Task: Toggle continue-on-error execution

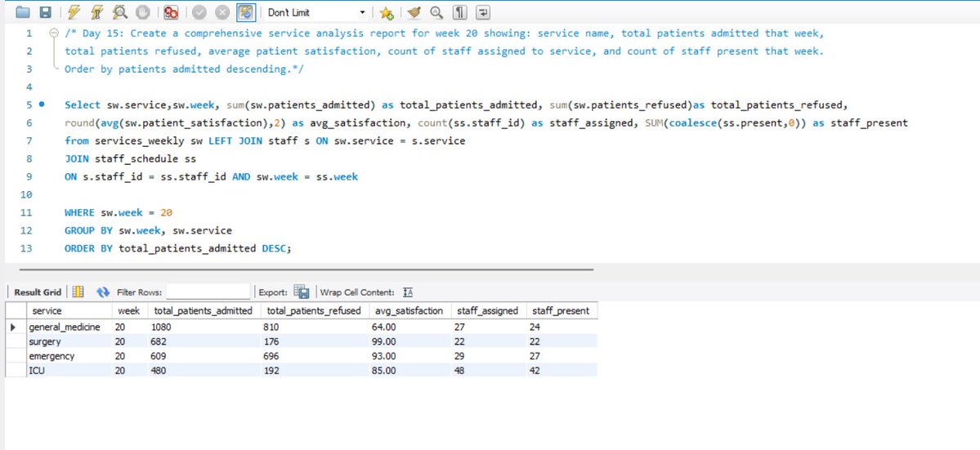Action: tap(171, 12)
